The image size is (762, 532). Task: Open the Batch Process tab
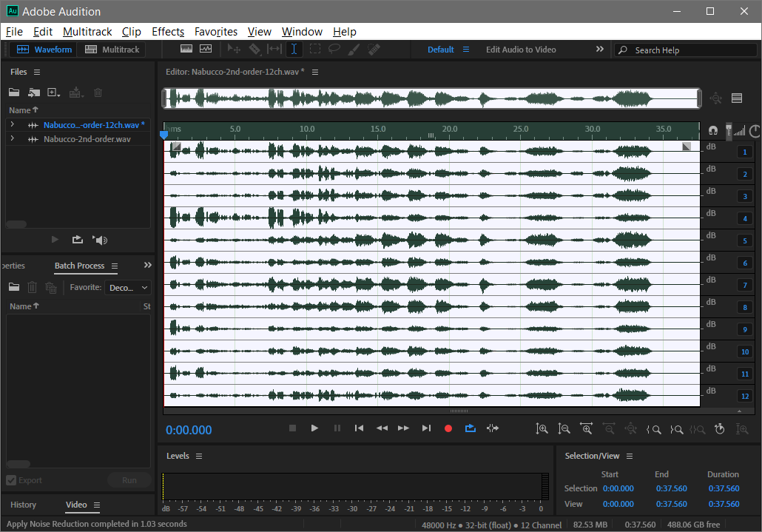point(79,266)
